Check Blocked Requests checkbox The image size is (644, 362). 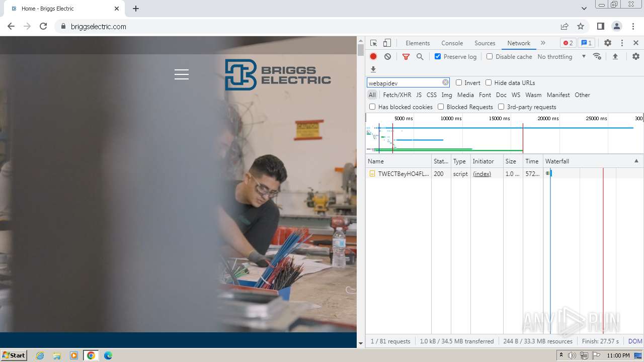click(x=441, y=107)
